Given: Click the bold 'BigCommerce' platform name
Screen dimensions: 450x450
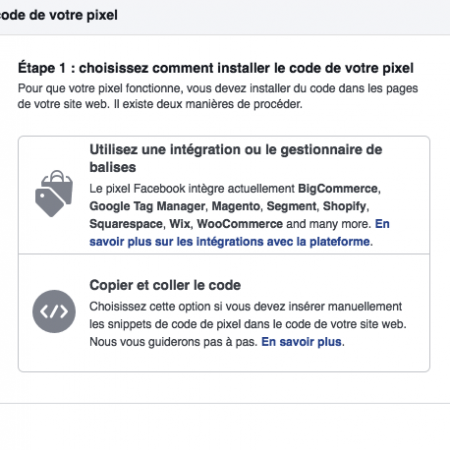Looking at the screenshot, I should [338, 189].
